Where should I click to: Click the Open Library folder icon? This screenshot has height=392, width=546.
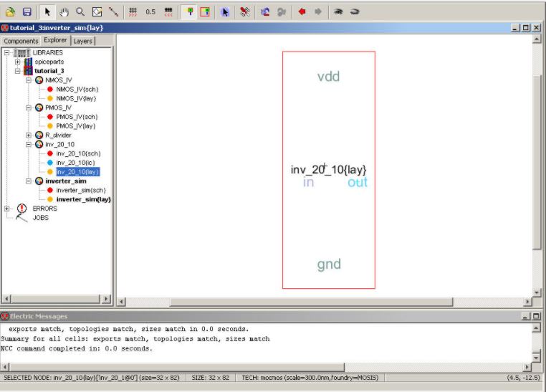[10, 11]
